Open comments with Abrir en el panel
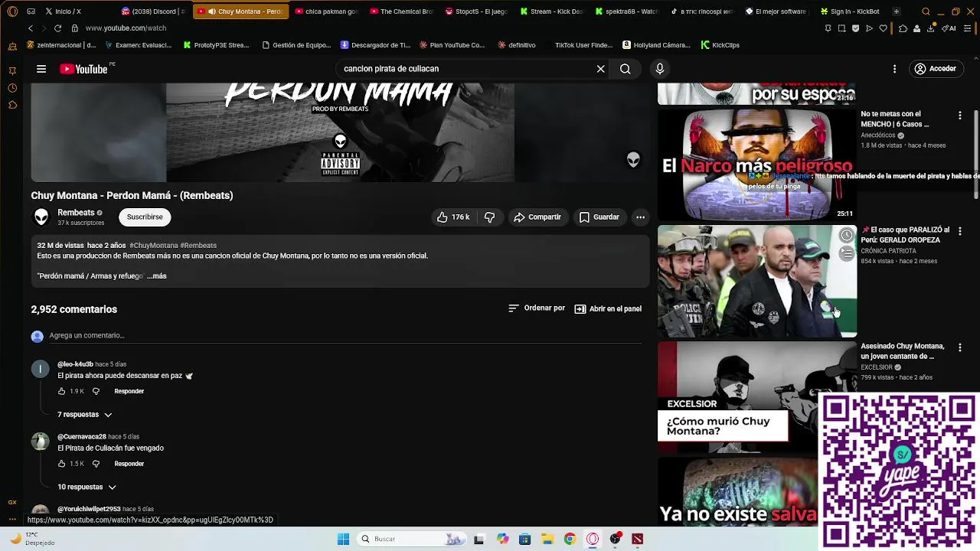This screenshot has width=980, height=551. click(x=608, y=309)
